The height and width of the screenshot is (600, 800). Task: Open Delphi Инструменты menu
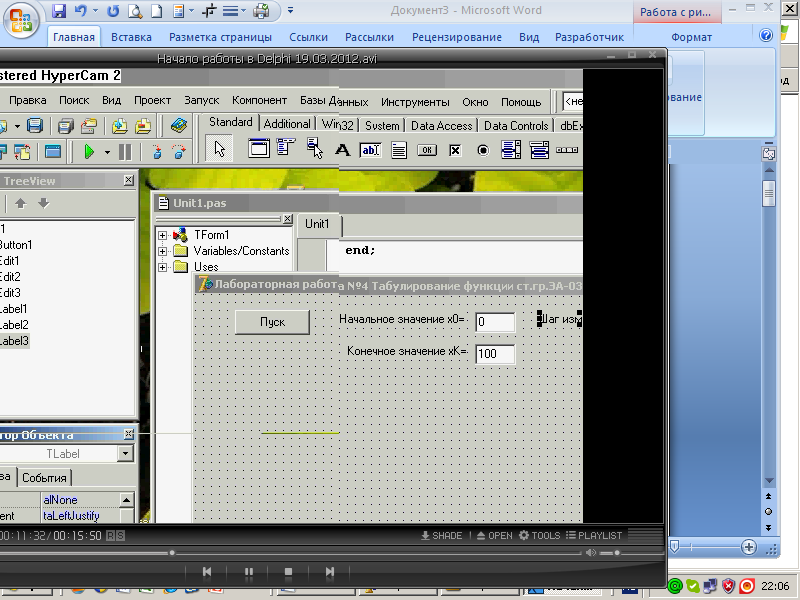pos(415,102)
